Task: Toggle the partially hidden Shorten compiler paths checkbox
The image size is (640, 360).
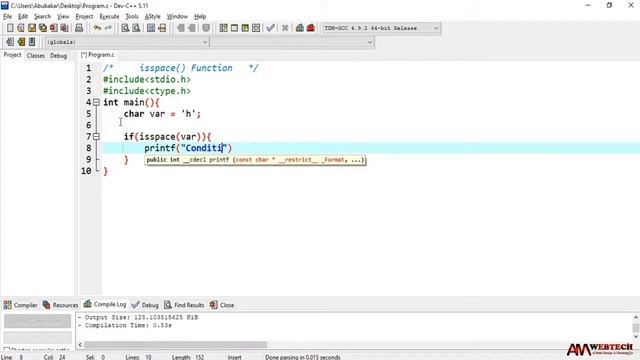Action: coord(7,349)
